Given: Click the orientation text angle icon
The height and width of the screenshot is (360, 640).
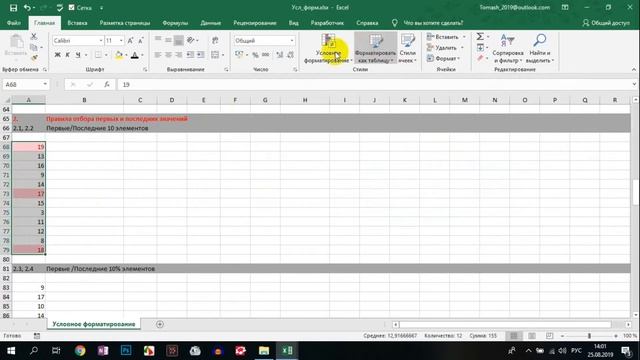Looking at the screenshot, I should pos(191,40).
